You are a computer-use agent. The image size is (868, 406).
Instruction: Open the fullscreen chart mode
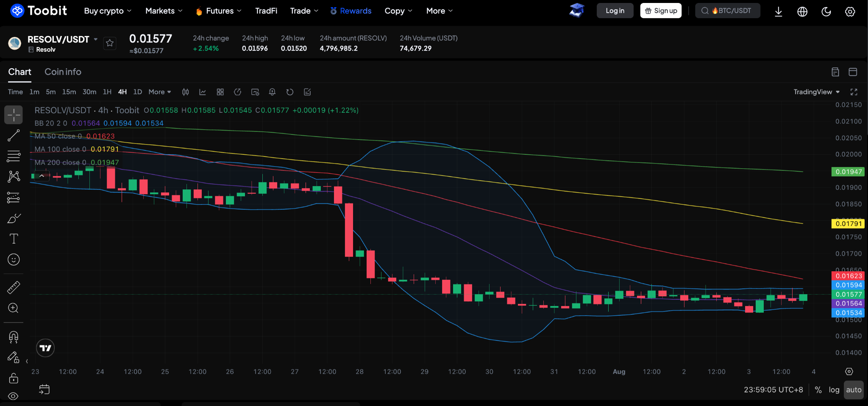(854, 92)
